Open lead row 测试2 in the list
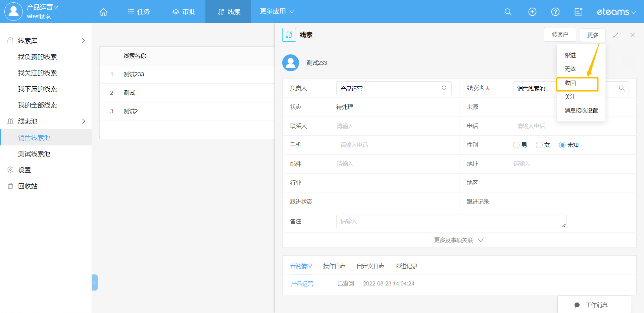 pyautogui.click(x=187, y=111)
